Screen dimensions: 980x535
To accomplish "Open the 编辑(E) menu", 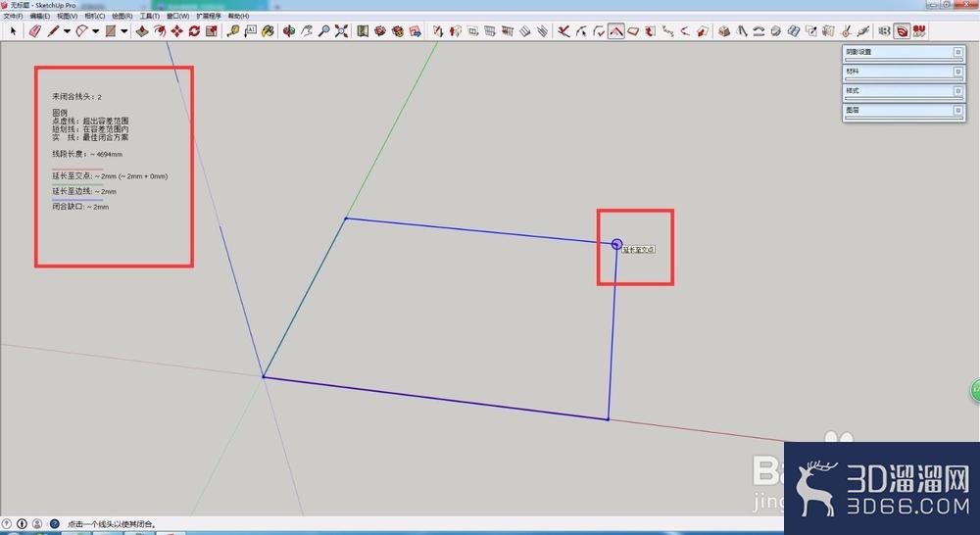I will 40,17.
